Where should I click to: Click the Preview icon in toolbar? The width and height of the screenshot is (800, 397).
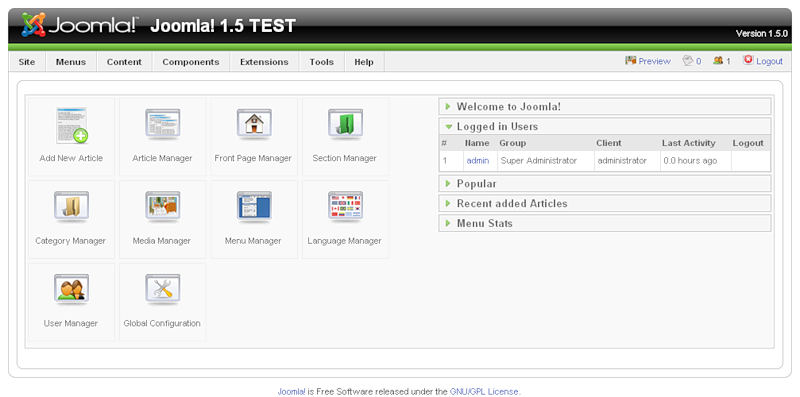(x=631, y=60)
